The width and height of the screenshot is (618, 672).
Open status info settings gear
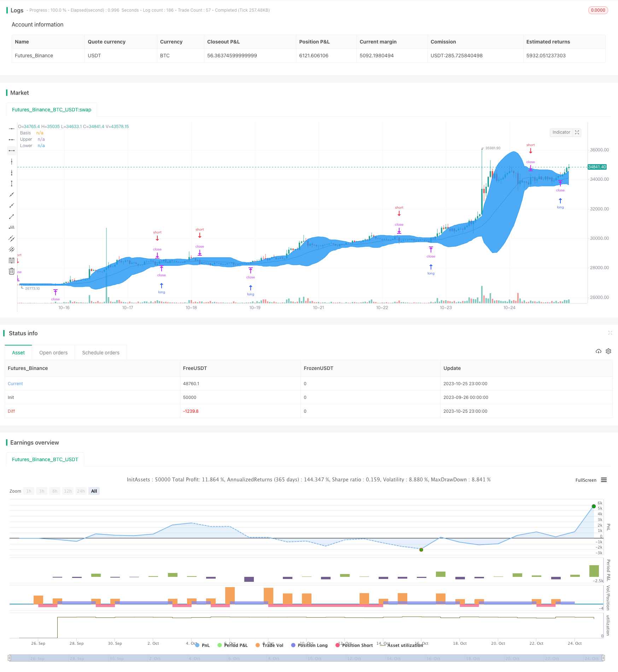(x=608, y=351)
